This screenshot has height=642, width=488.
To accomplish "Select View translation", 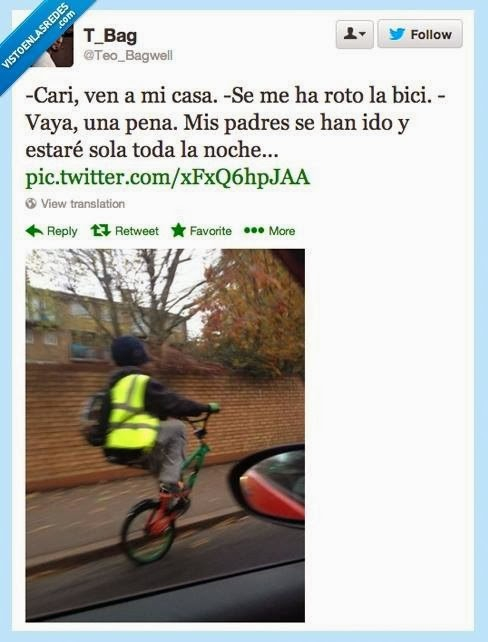I will coord(83,203).
